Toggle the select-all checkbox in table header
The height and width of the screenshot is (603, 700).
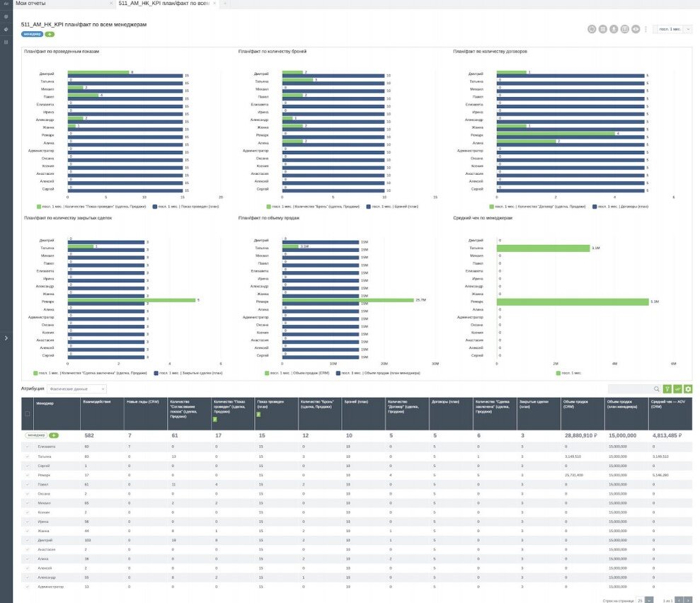[x=27, y=414]
